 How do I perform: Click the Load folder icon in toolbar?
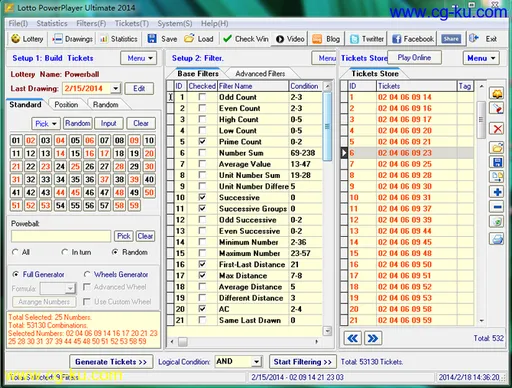pos(189,39)
